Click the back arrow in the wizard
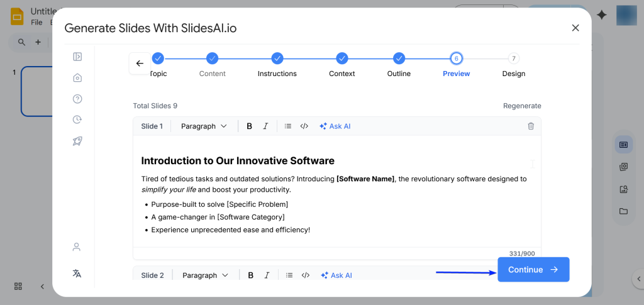Viewport: 644px width, 305px height. (140, 64)
